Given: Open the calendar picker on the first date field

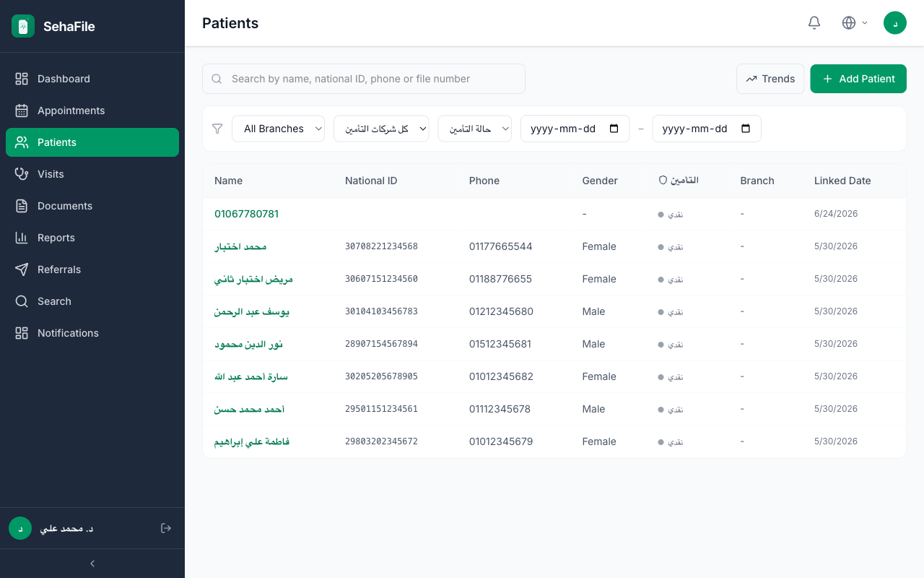Looking at the screenshot, I should coord(614,129).
